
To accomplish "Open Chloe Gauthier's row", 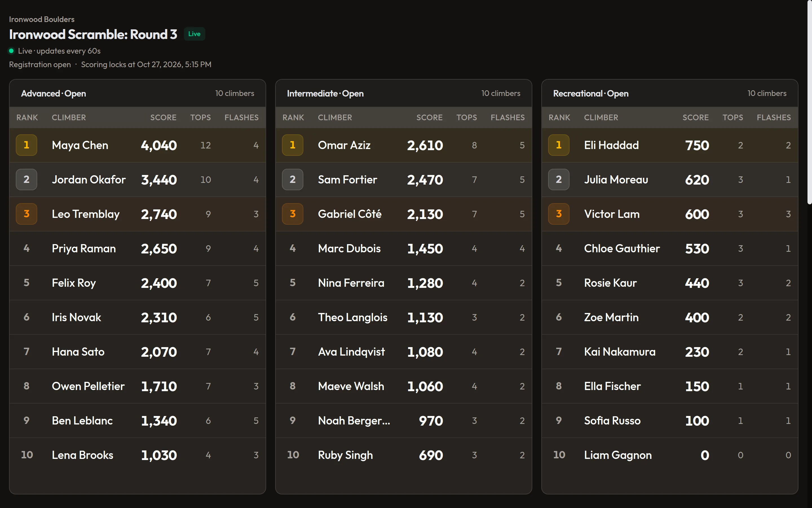I will (670, 249).
